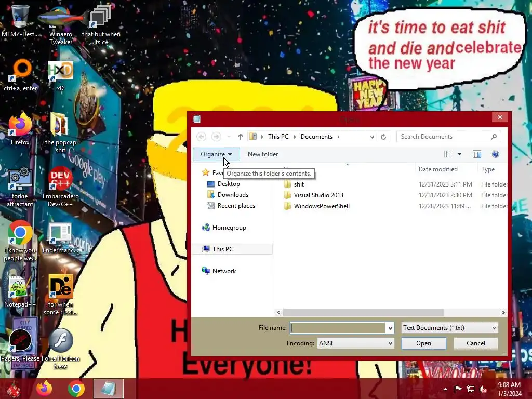Select Homegroup in the navigation pane
The width and height of the screenshot is (532, 399).
[x=229, y=228]
